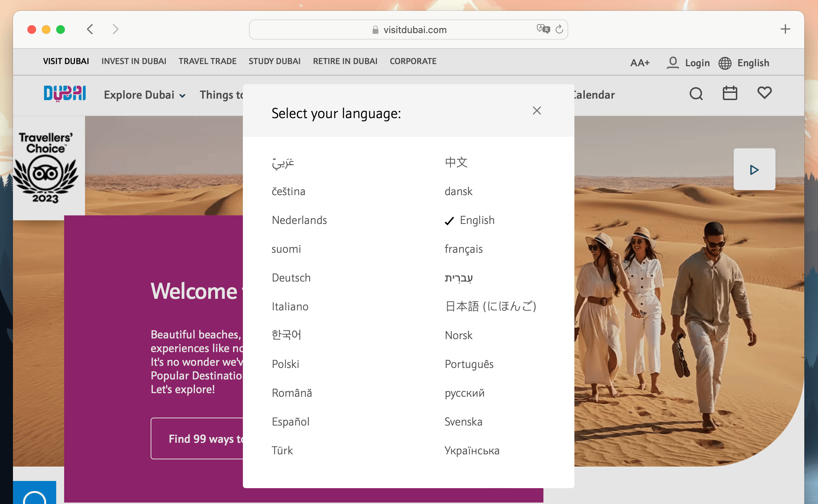818x504 pixels.
Task: Click the visitdubai.com address bar
Action: coord(409,30)
